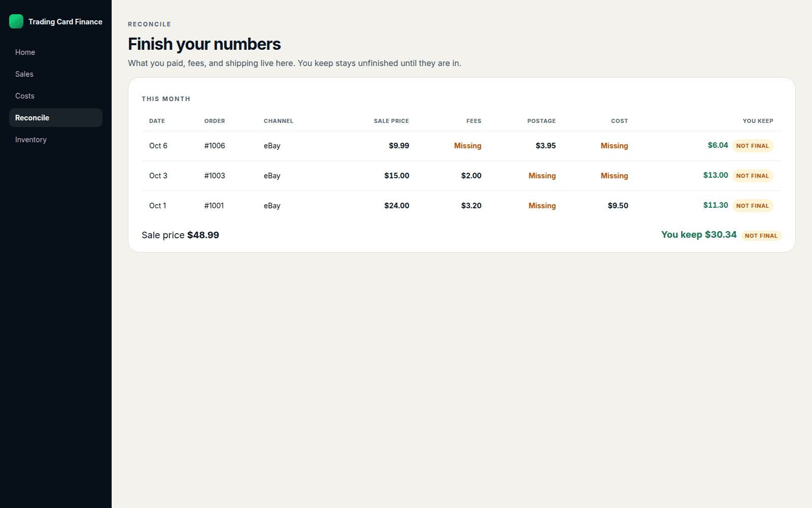The image size is (812, 508).
Task: Select order number #1006
Action: coord(215,146)
